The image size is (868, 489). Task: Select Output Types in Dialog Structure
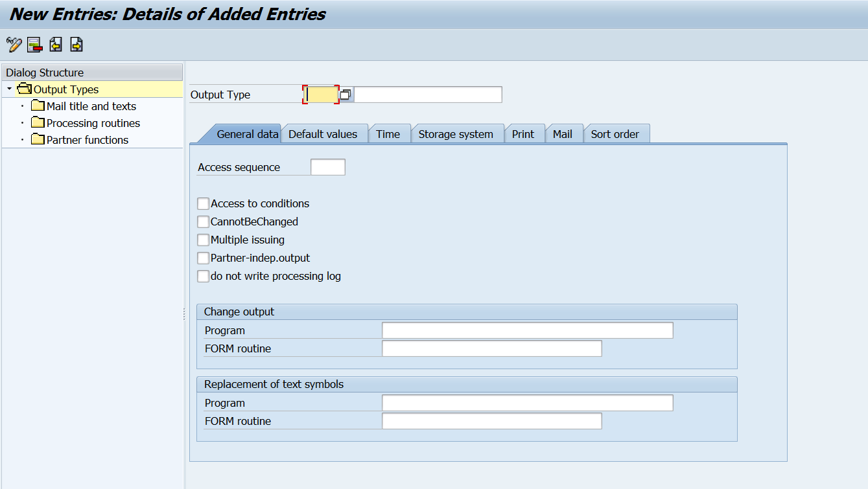[66, 89]
